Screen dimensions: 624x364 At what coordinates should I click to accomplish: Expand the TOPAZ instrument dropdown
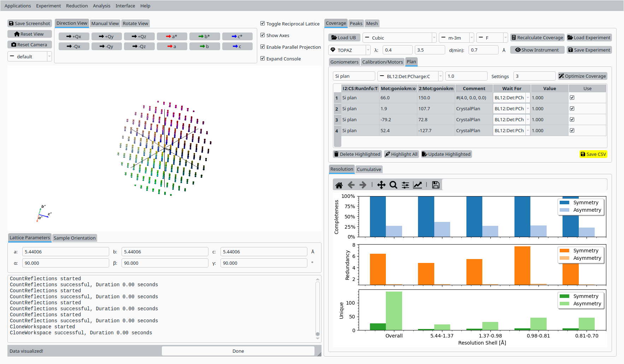coord(349,50)
